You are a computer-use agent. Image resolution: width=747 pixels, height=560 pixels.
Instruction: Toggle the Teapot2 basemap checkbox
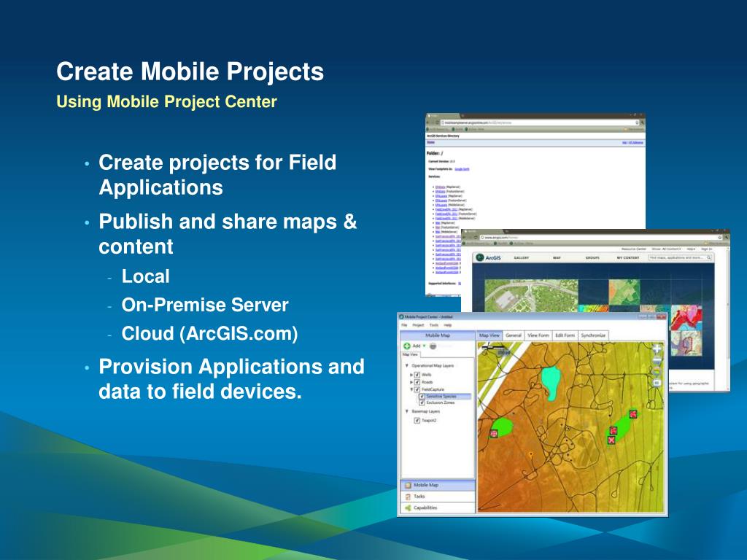tap(417, 421)
